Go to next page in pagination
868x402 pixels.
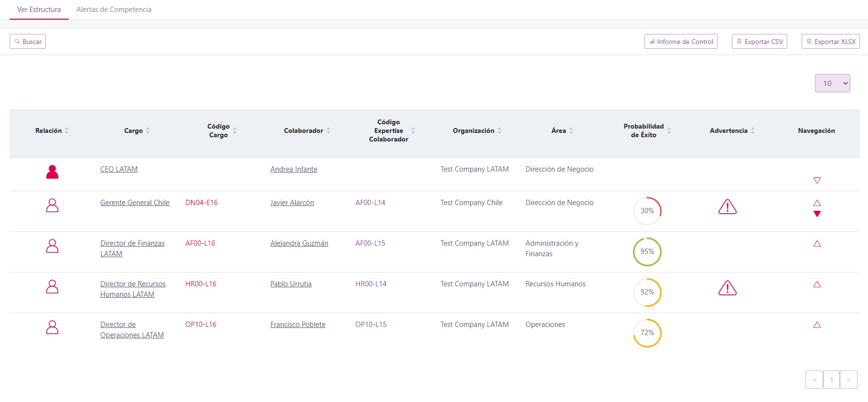848,380
